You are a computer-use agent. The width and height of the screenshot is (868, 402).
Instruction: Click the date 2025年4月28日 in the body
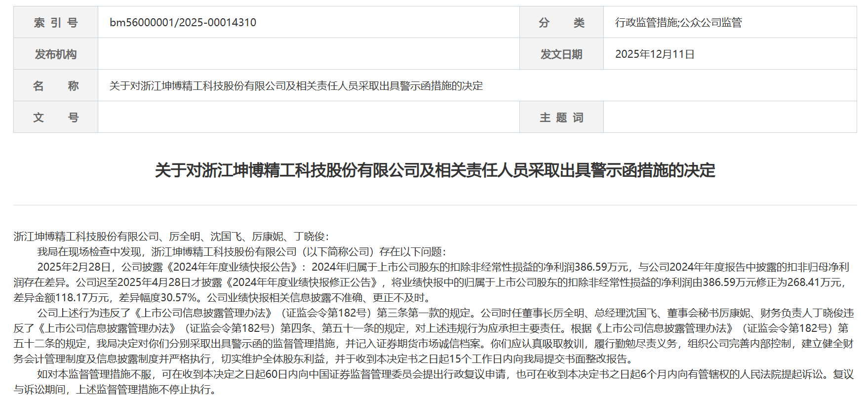tap(155, 282)
